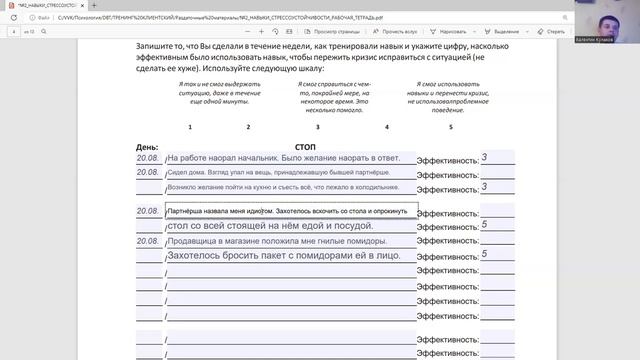Viewport: 640px width, 360px height.
Task: Edit the field 'Сидел дома. Взгляд упал'
Action: [x=291, y=173]
